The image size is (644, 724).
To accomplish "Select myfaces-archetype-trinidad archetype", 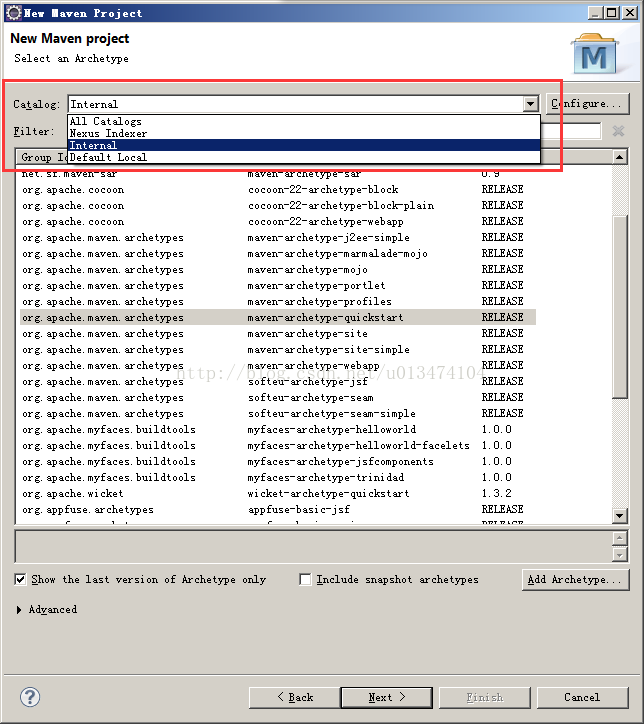I will click(x=278, y=477).
